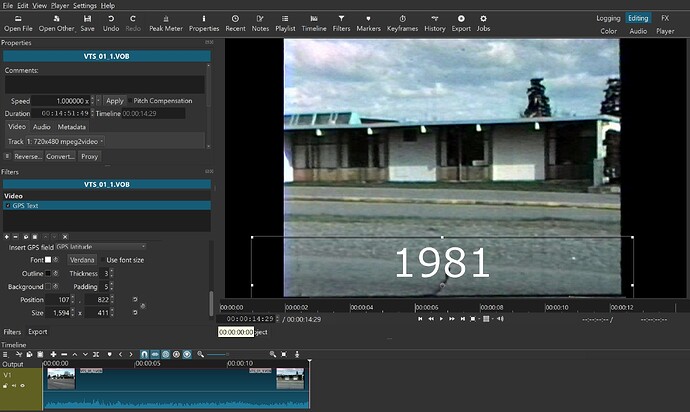Open the Keyframes panel
This screenshot has height=412, width=690.
[402, 23]
